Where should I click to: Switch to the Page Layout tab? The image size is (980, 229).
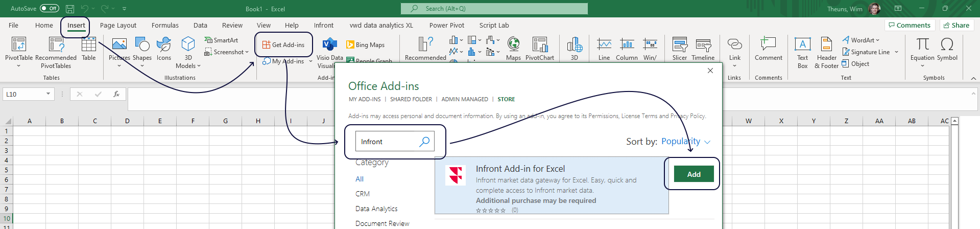point(118,26)
